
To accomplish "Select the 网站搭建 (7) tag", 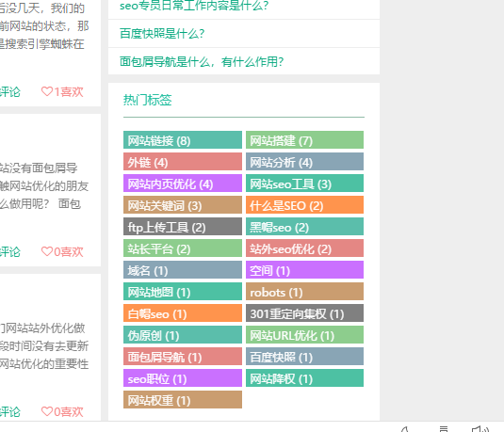I will [x=304, y=139].
